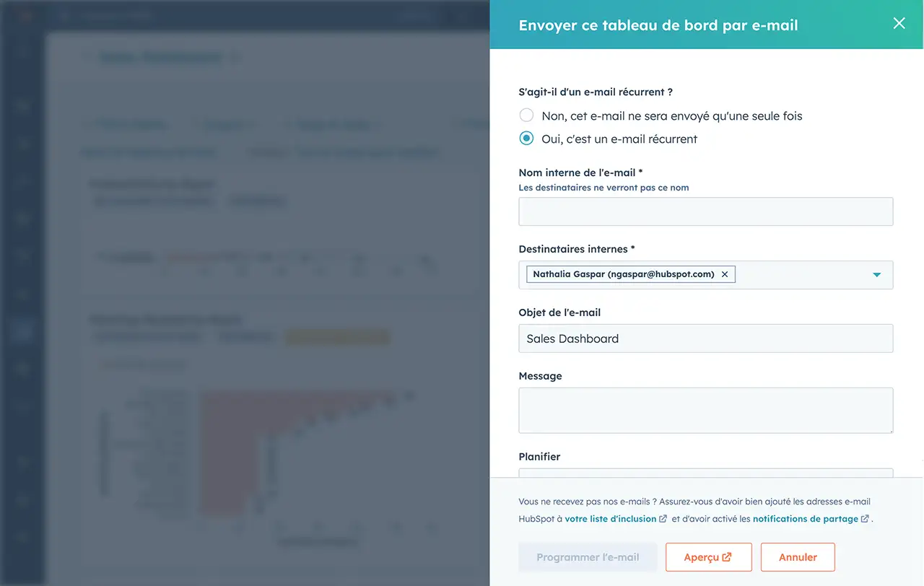
Task: Click the internal email name field
Action: pos(705,211)
